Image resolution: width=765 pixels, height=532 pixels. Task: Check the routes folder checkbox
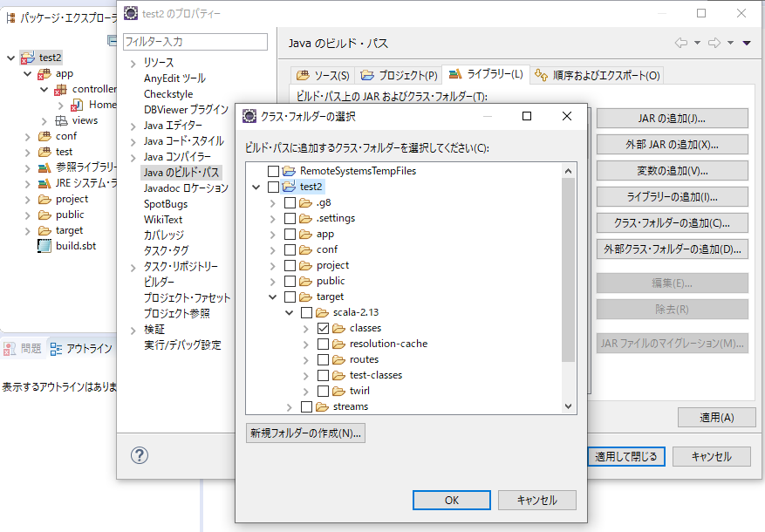click(x=323, y=360)
